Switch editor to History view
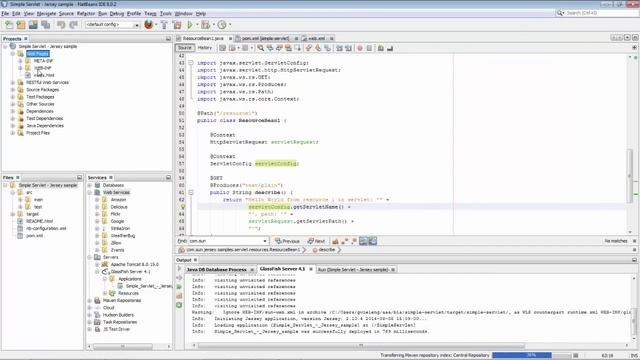Image resolution: width=640 pixels, height=360 pixels. (205, 48)
